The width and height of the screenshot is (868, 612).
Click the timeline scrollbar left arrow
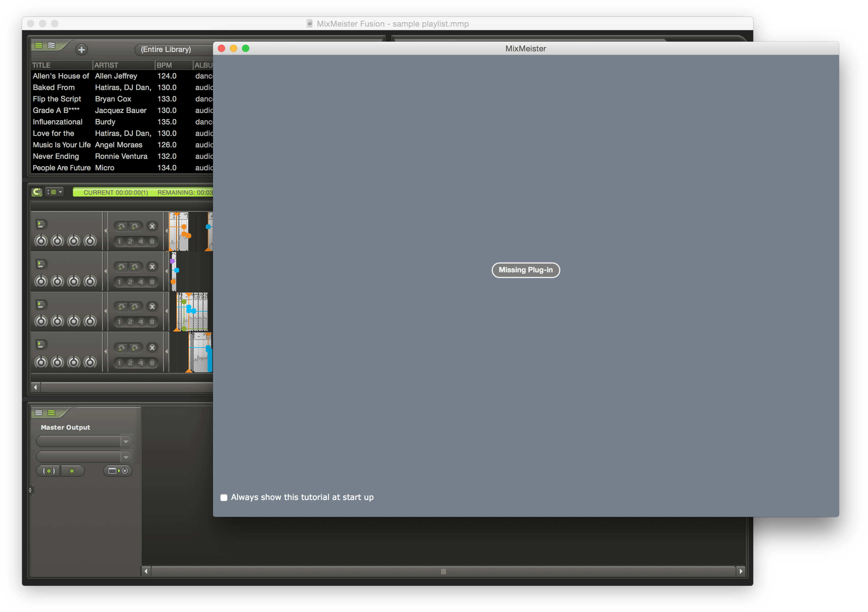36,387
